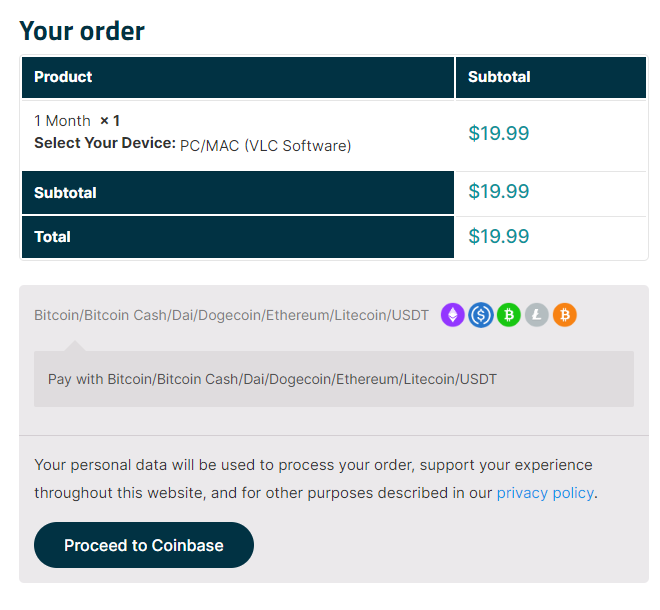Image resolution: width=660 pixels, height=610 pixels.
Task: Click the Product column header
Action: click(x=63, y=77)
